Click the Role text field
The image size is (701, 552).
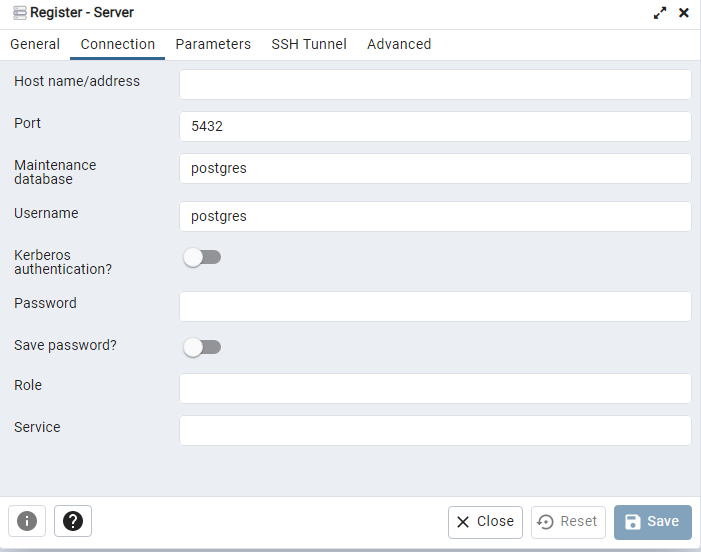pos(435,388)
